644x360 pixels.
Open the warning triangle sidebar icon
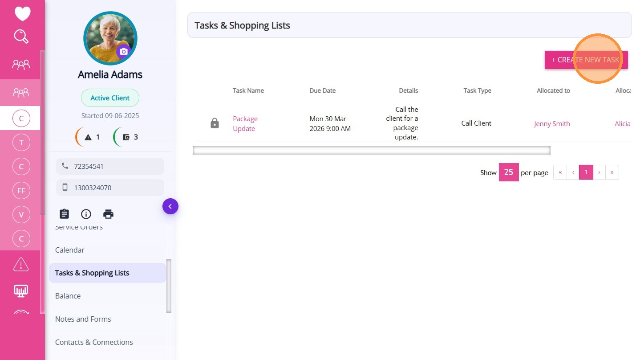point(21,264)
